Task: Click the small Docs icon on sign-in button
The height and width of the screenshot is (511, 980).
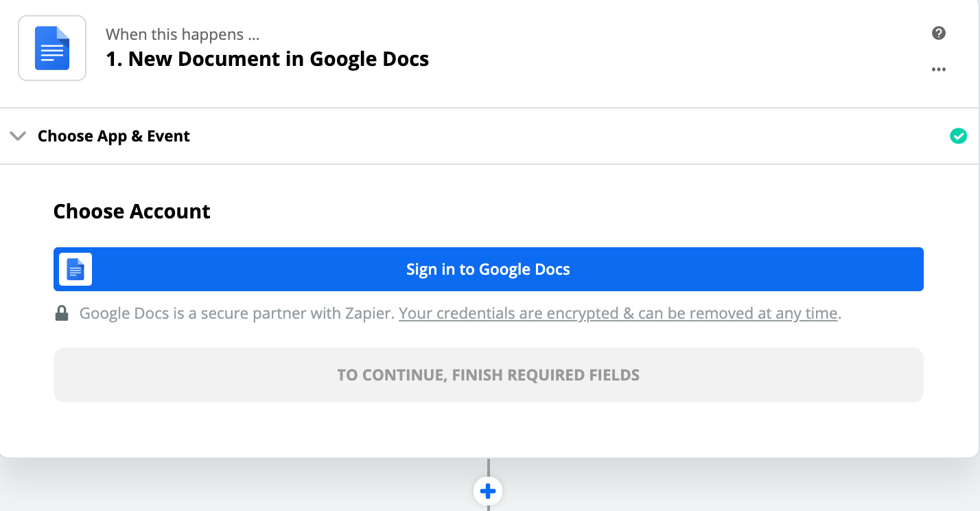Action: click(x=75, y=269)
